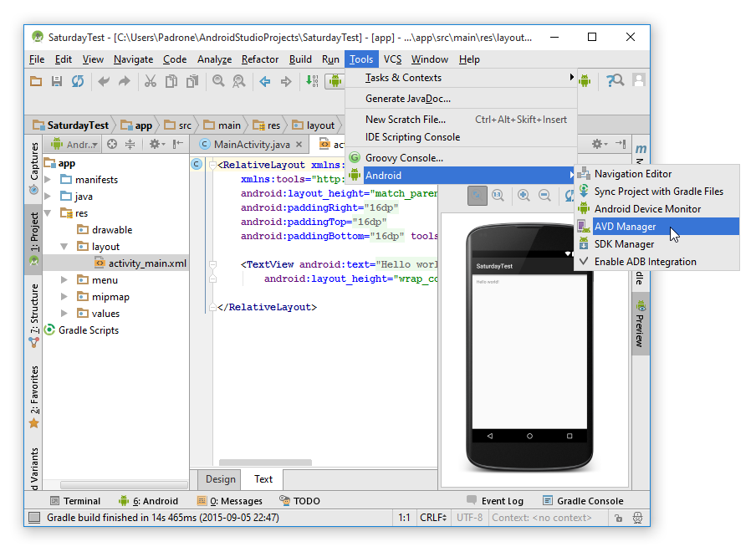Screen dimensions: 756x547
Task: Click the editor horizontal scrollbar
Action: [265, 462]
